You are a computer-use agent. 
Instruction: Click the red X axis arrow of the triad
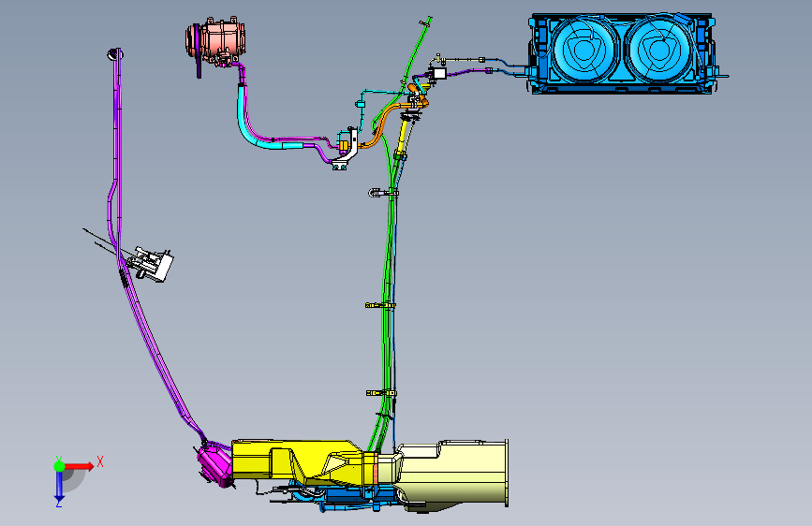click(80, 466)
